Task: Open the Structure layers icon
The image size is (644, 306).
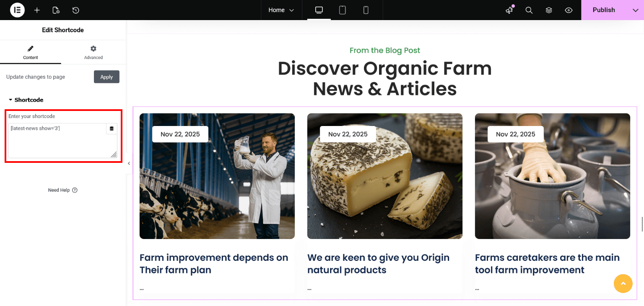Action: (549, 10)
